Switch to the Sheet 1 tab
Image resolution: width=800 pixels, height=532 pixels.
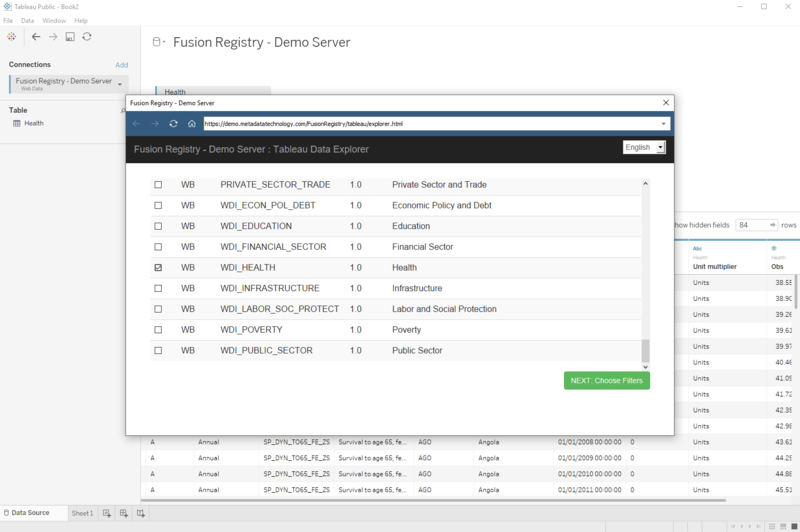click(82, 513)
